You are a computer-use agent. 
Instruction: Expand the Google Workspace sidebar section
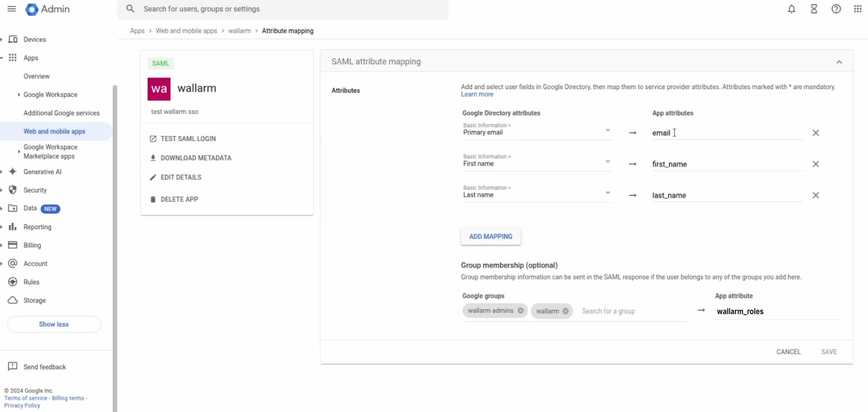pos(19,94)
